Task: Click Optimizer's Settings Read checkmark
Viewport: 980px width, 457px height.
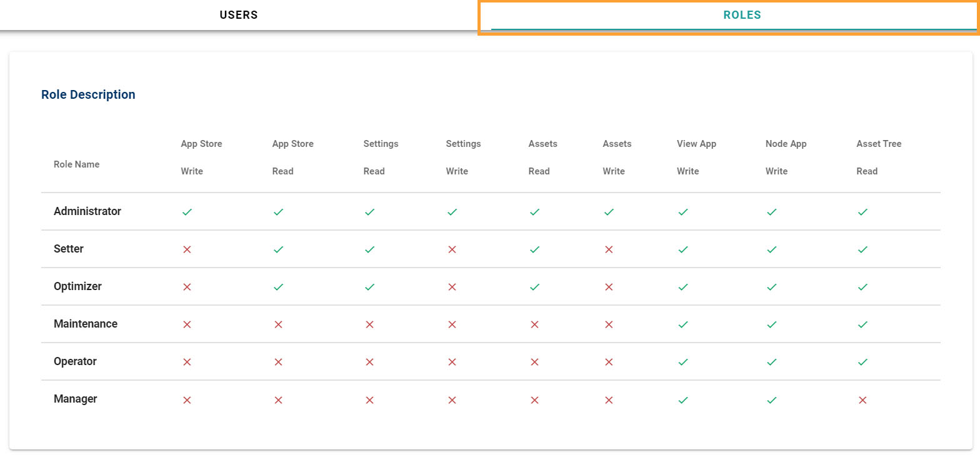Action: click(369, 287)
